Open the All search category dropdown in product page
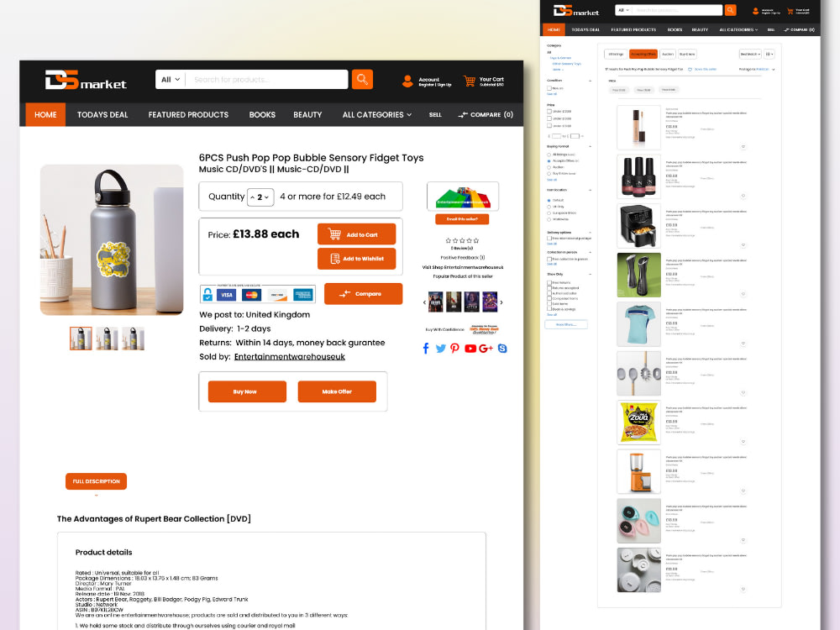840x630 pixels. pos(171,79)
